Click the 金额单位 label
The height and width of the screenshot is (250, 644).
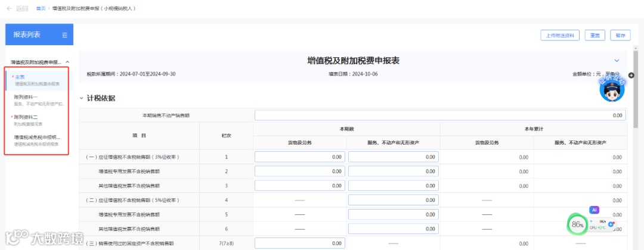coord(596,74)
